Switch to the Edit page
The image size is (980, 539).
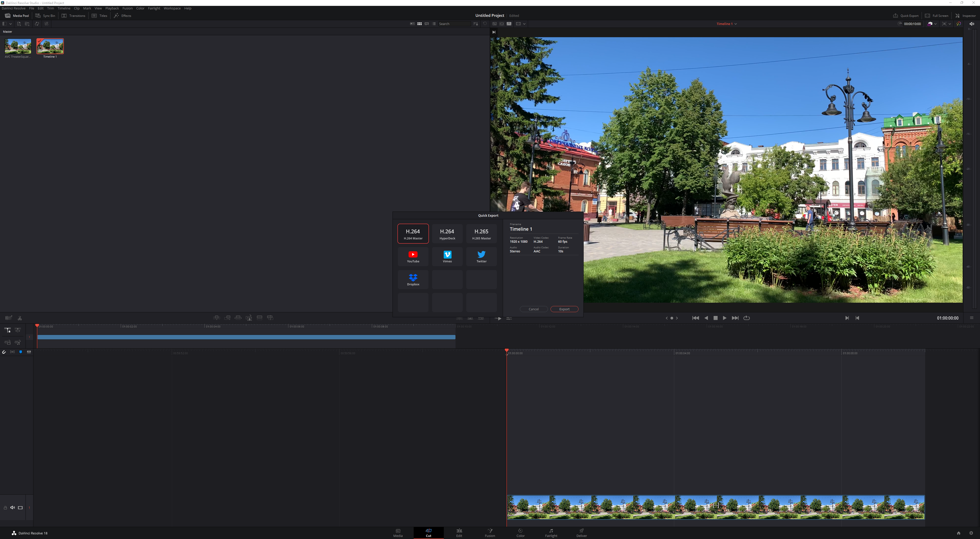459,533
